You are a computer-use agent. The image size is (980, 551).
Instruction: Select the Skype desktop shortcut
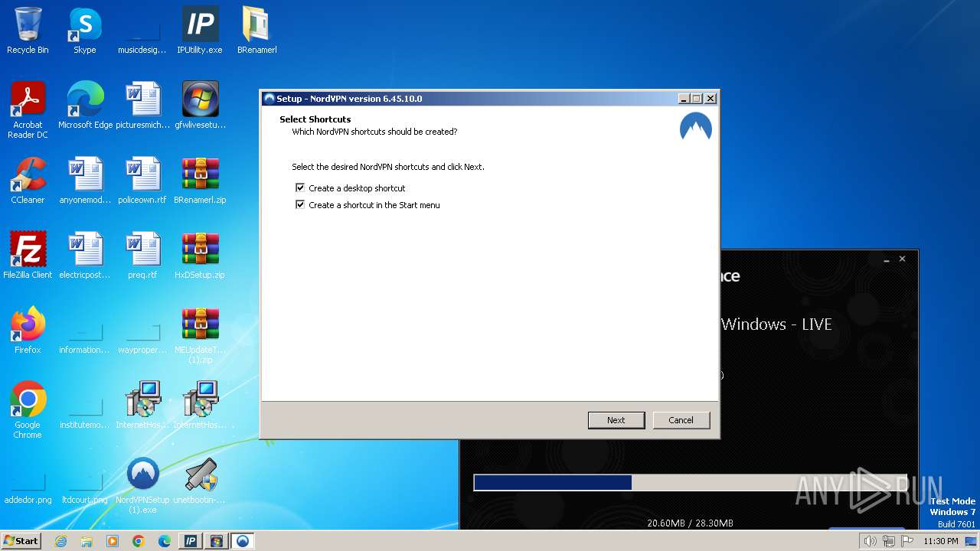click(84, 31)
